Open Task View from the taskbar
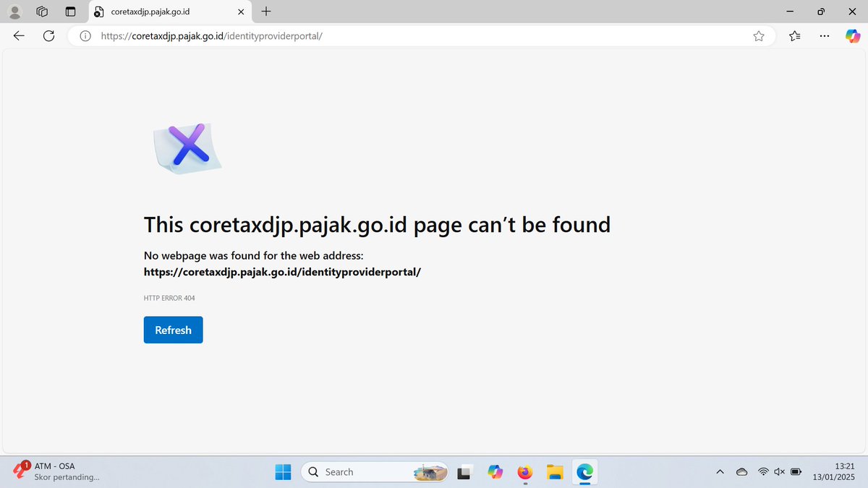 465,472
